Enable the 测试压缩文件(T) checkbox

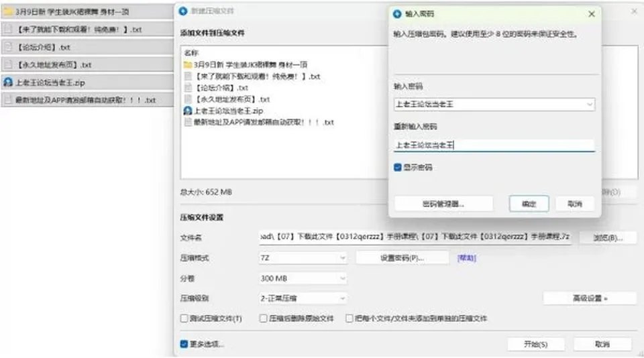tap(184, 318)
